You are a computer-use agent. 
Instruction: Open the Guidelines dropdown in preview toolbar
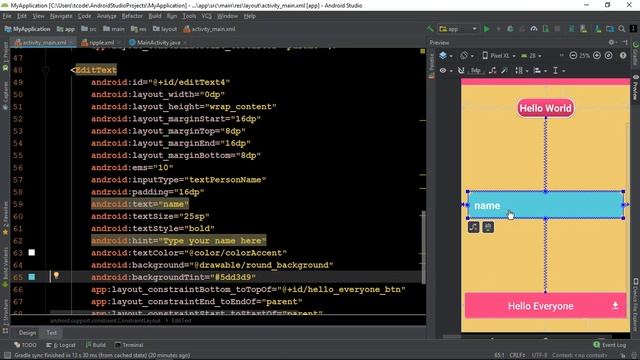pos(558,71)
